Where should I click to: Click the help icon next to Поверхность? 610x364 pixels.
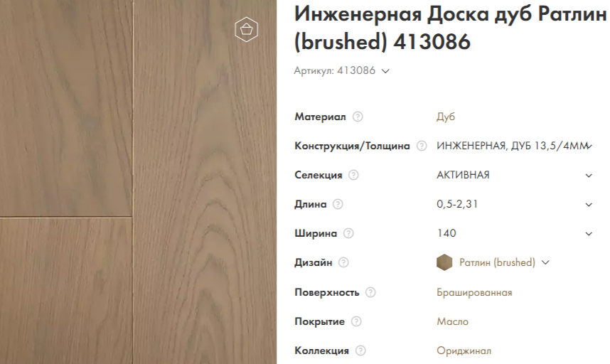tap(370, 292)
